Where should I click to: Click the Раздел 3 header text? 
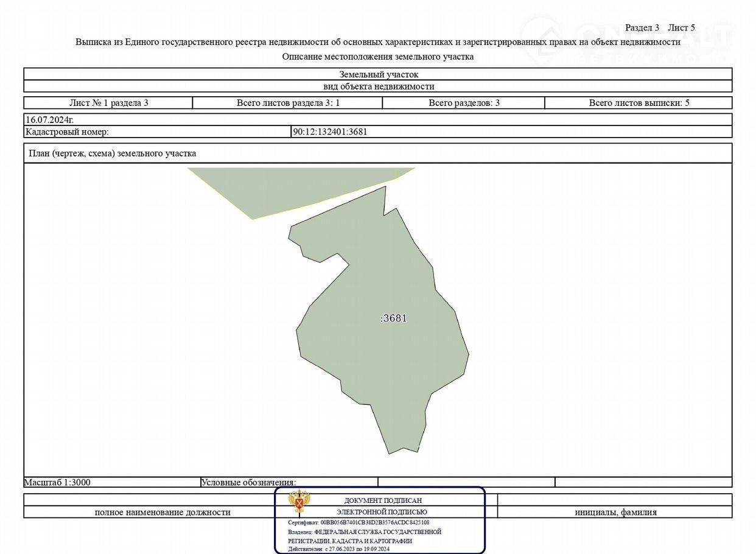tap(642, 27)
